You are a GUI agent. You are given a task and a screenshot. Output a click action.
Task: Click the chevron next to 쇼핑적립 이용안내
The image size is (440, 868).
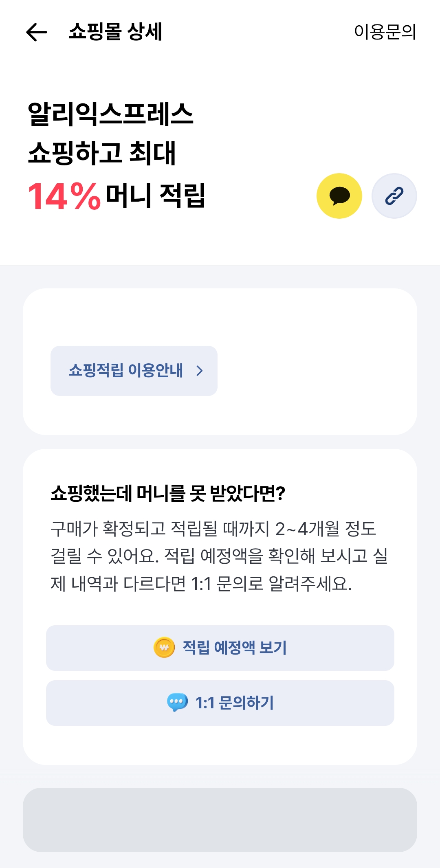click(x=199, y=371)
